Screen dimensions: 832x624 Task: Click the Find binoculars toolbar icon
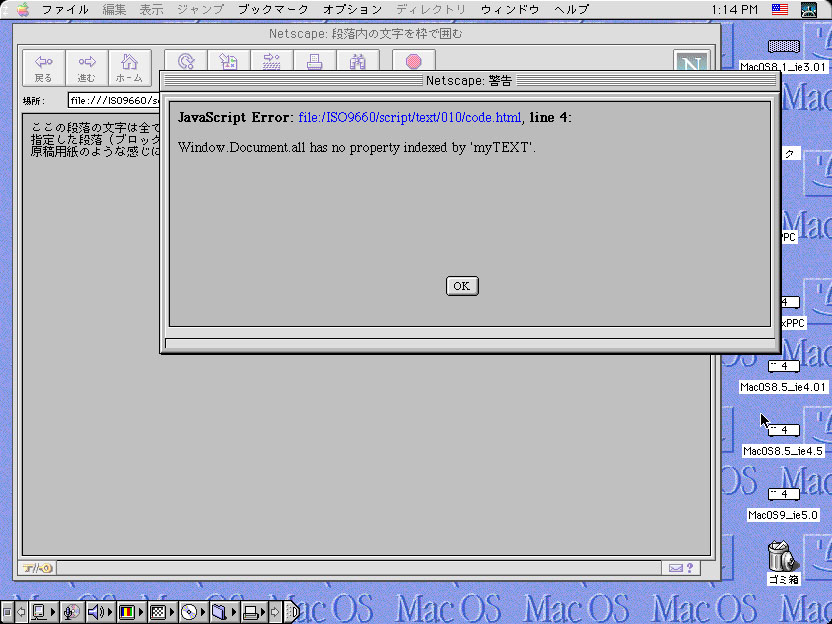pos(358,60)
